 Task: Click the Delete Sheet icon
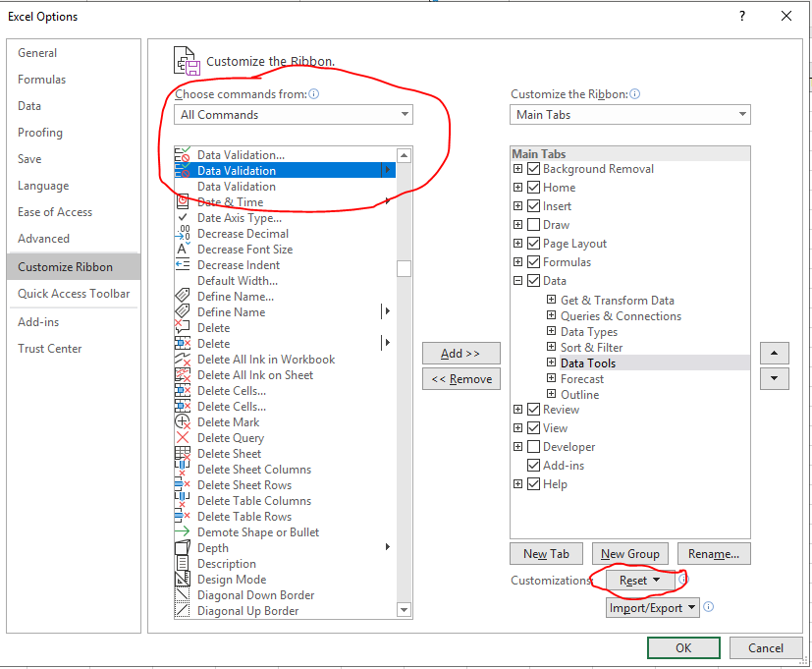[183, 454]
